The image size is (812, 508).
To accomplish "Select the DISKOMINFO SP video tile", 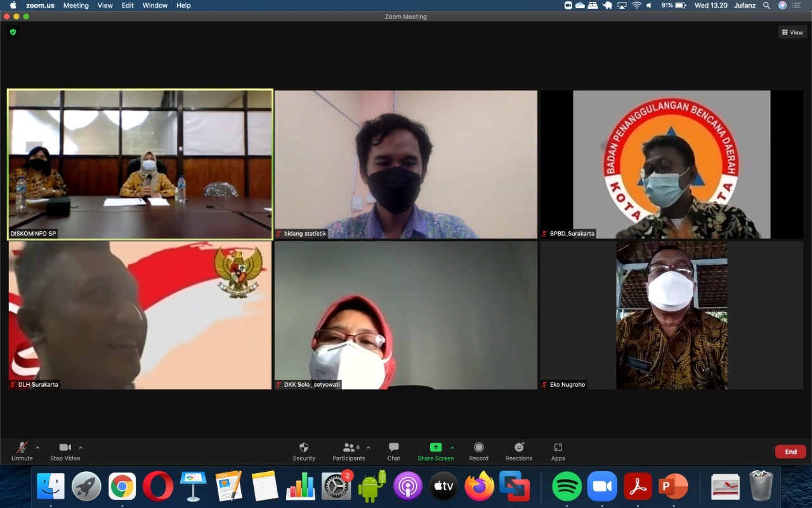I will (x=140, y=164).
